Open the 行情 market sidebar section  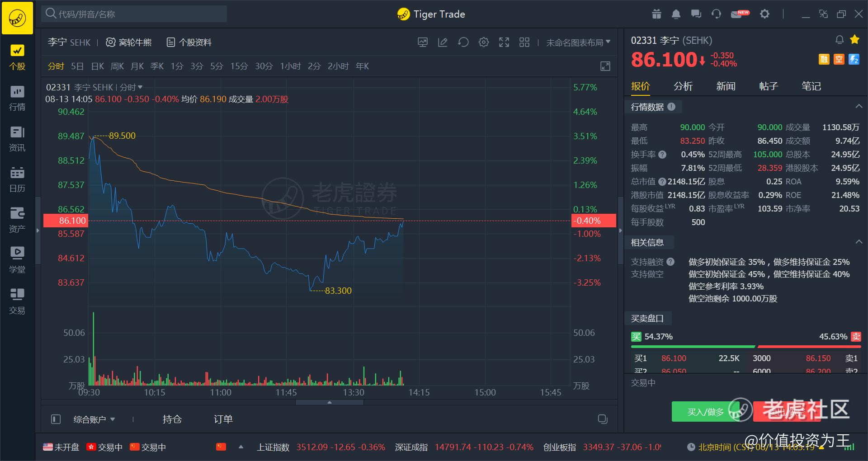(x=17, y=98)
